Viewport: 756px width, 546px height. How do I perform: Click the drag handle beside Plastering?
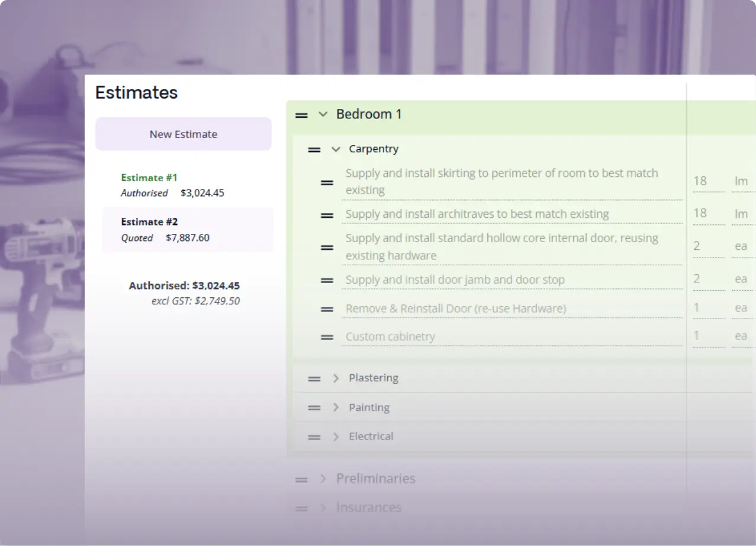point(313,378)
